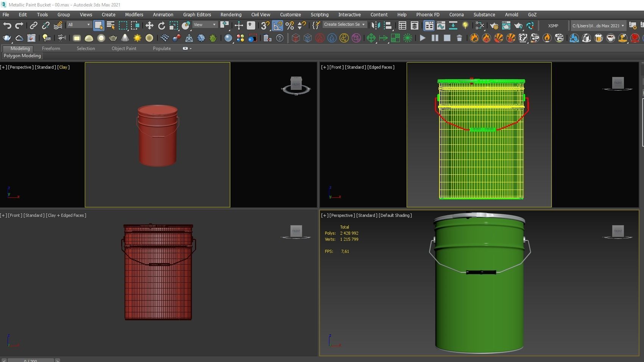Open the [Clay] shading menu in Perspective viewport

(63, 67)
